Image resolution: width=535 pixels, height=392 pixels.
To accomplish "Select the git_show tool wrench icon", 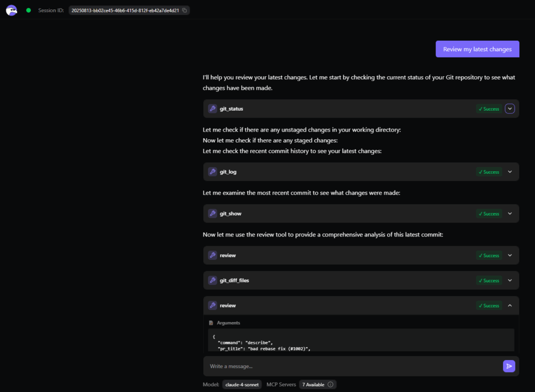I will pyautogui.click(x=213, y=213).
